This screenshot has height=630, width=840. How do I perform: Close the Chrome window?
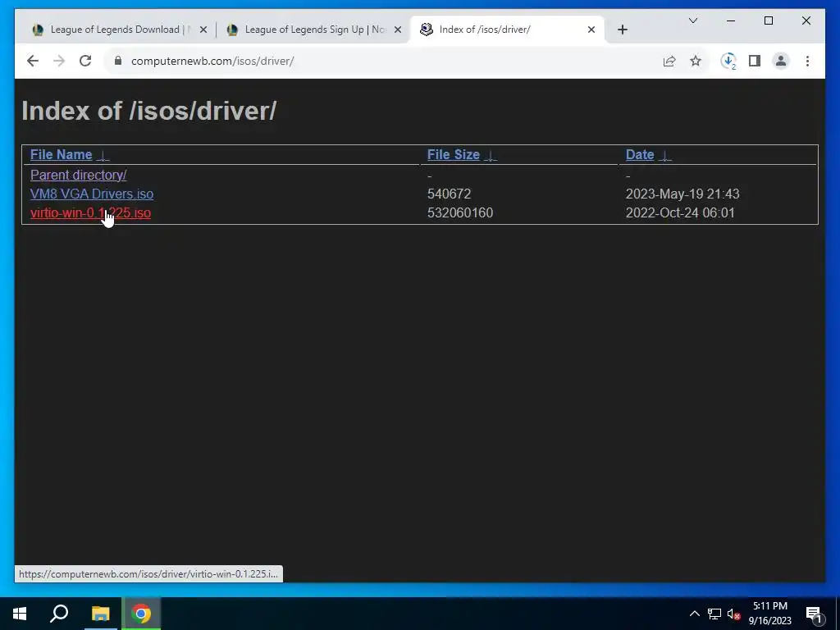tap(806, 21)
